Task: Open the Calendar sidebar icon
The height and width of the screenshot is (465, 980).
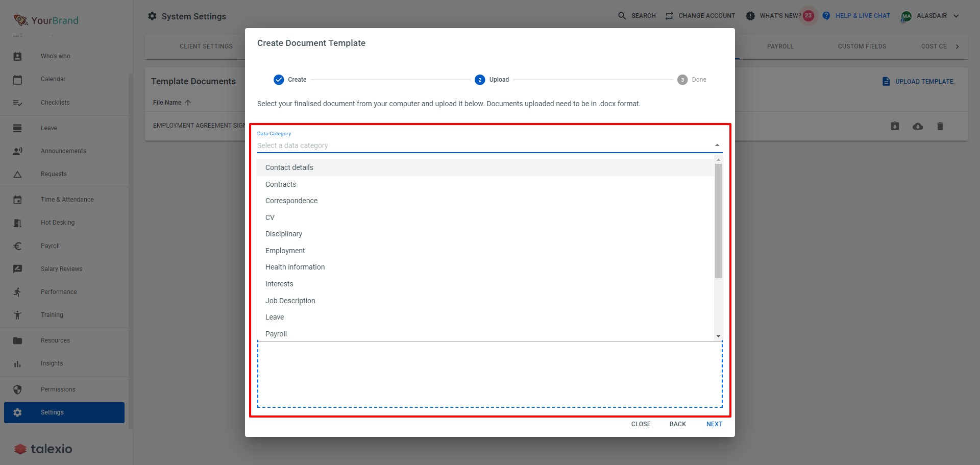Action: coord(17,79)
